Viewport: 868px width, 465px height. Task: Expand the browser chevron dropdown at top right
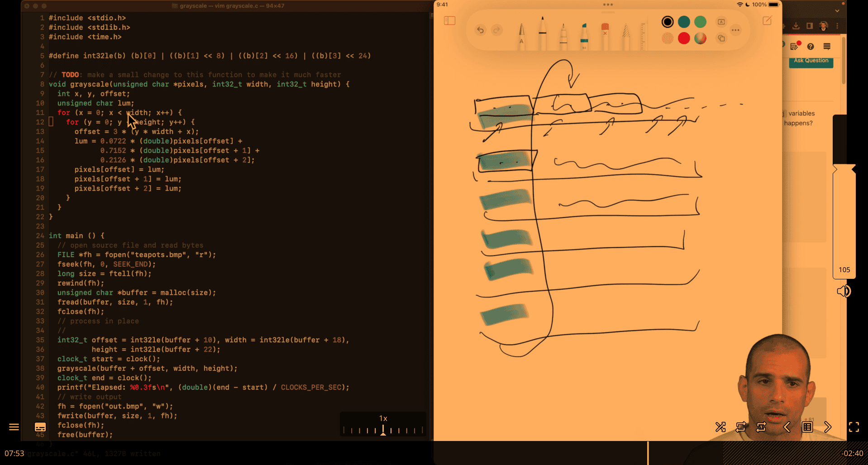coord(837,10)
